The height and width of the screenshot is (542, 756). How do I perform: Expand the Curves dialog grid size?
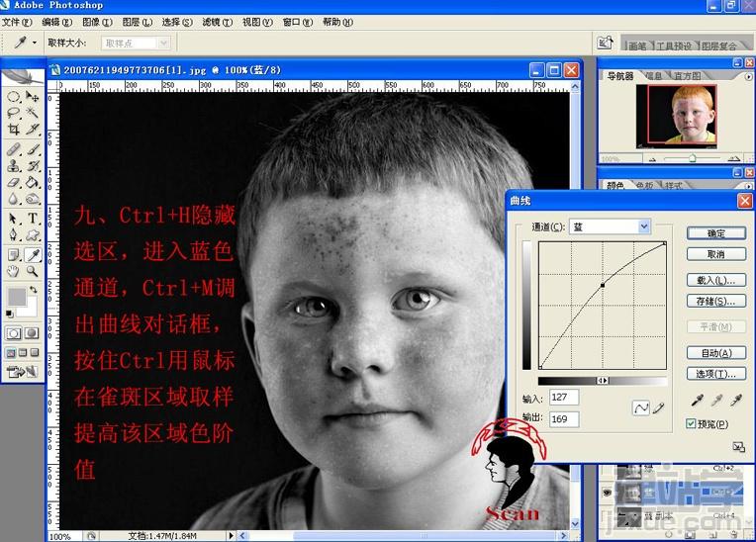[x=738, y=447]
